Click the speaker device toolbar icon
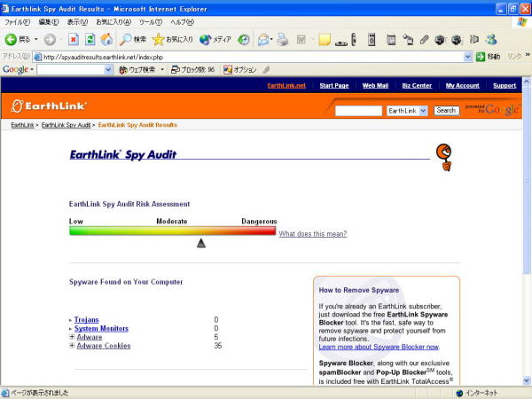Viewport: 532px width, 399px height. pos(372,40)
